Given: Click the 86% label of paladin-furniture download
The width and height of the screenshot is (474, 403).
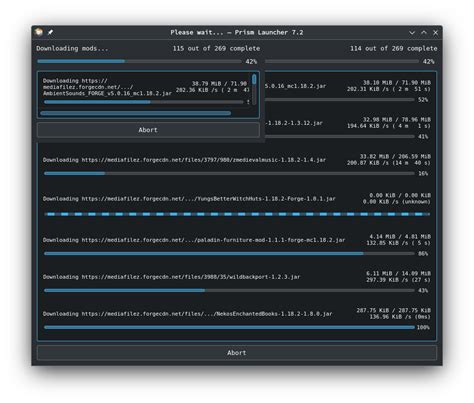Looking at the screenshot, I should pos(423,254).
